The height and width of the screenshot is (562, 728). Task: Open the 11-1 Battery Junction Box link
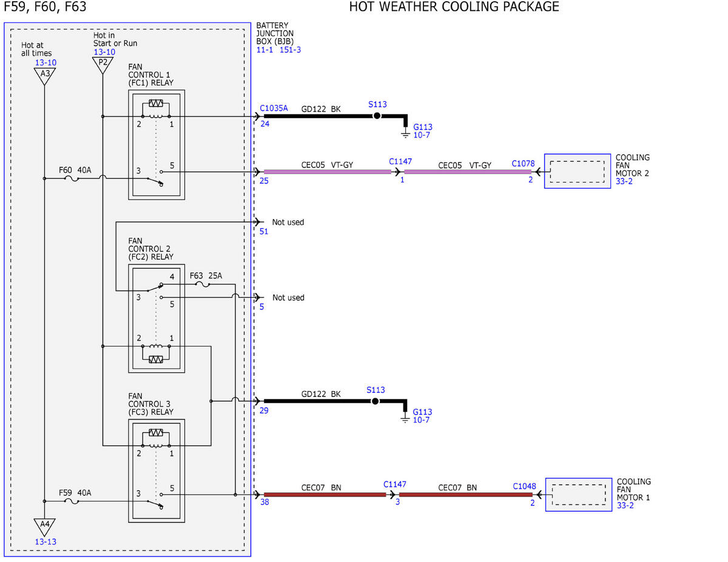[x=265, y=50]
